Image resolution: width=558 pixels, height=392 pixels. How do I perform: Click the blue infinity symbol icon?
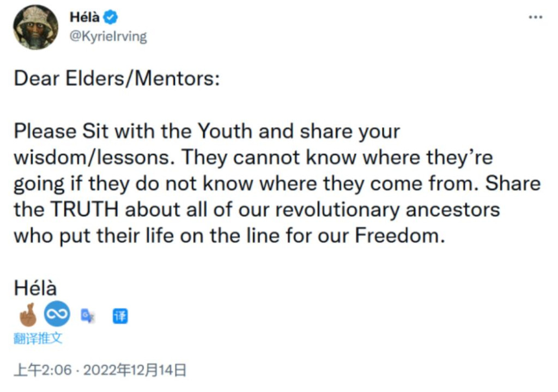pyautogui.click(x=57, y=314)
